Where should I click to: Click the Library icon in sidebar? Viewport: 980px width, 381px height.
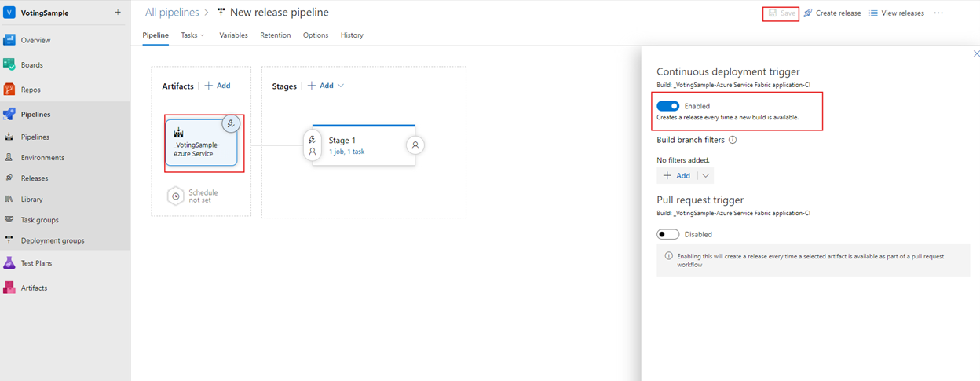9,199
